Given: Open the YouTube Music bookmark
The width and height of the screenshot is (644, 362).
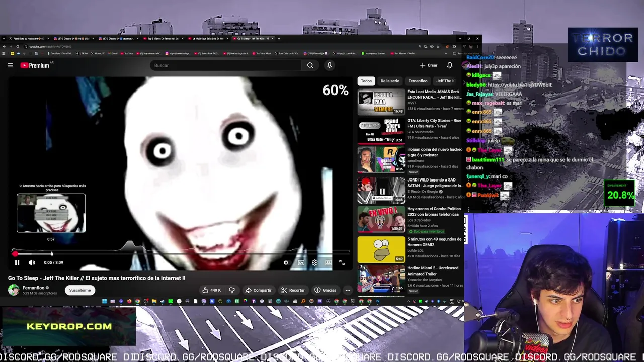Looking at the screenshot, I should pyautogui.click(x=262, y=53).
